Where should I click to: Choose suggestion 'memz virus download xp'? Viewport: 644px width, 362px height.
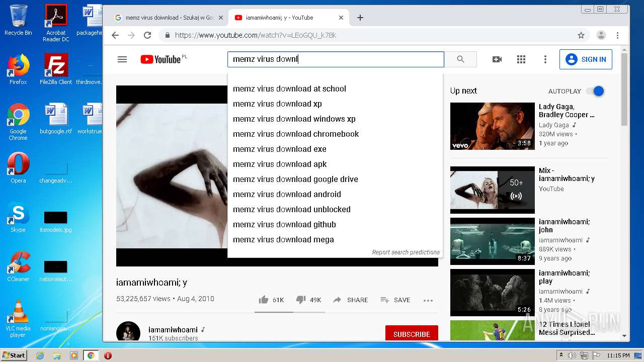[x=335, y=104]
